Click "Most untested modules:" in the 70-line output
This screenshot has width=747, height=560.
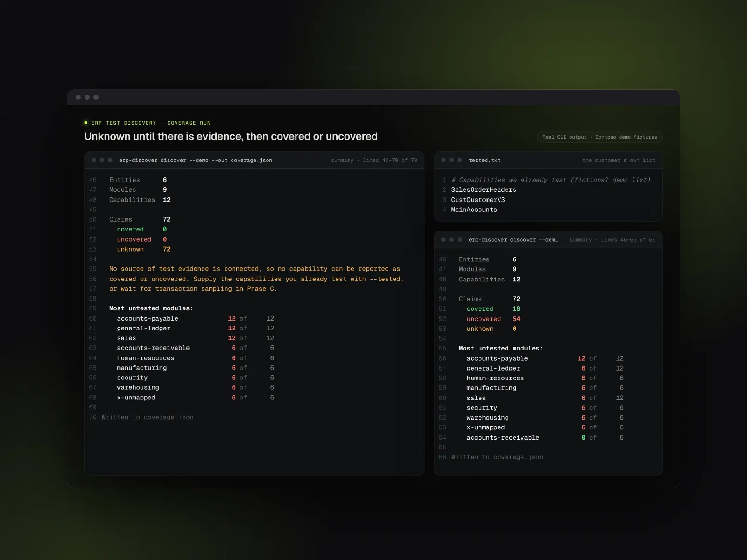coord(151,308)
